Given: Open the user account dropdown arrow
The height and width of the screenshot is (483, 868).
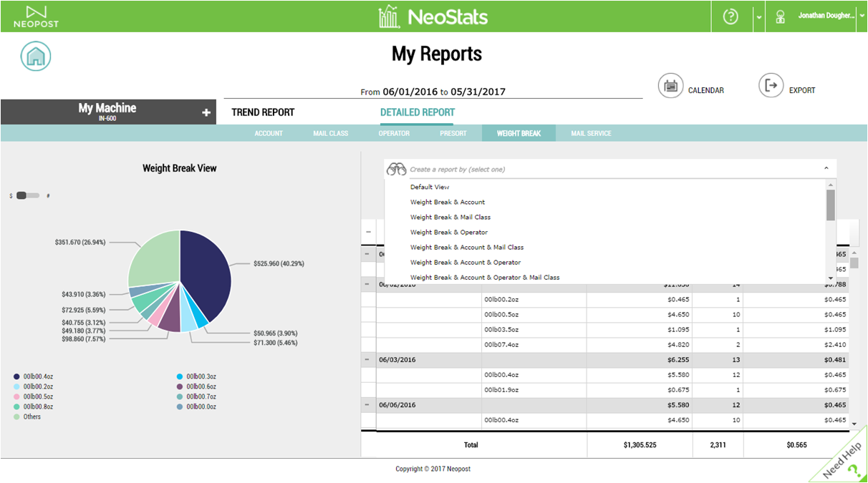Looking at the screenshot, I should click(x=862, y=17).
